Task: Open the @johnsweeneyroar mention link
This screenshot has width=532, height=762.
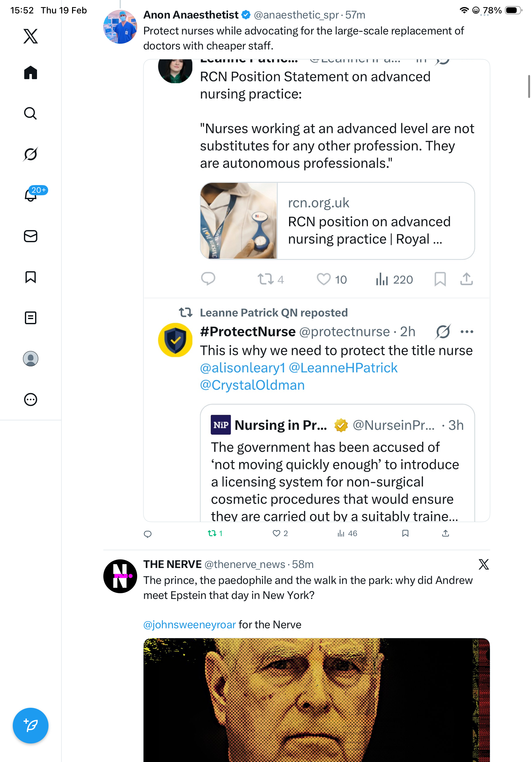Action: pyautogui.click(x=189, y=624)
